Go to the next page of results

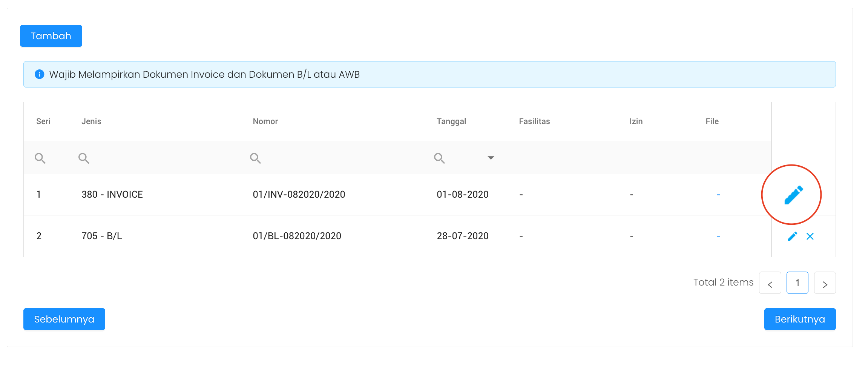pos(825,283)
